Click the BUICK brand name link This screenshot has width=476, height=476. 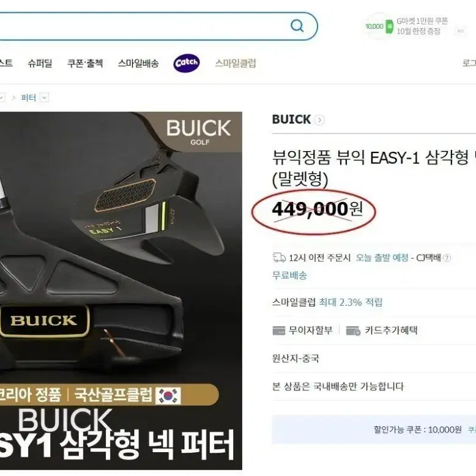click(291, 119)
